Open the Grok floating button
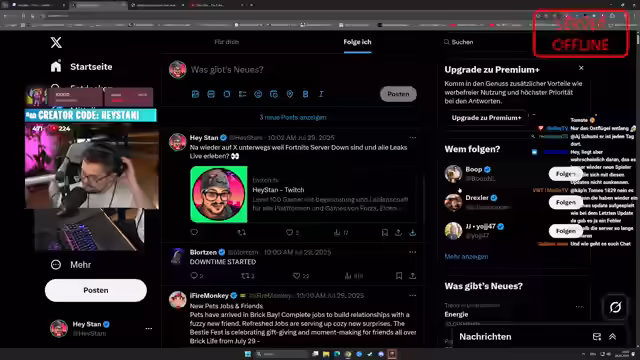 615,307
